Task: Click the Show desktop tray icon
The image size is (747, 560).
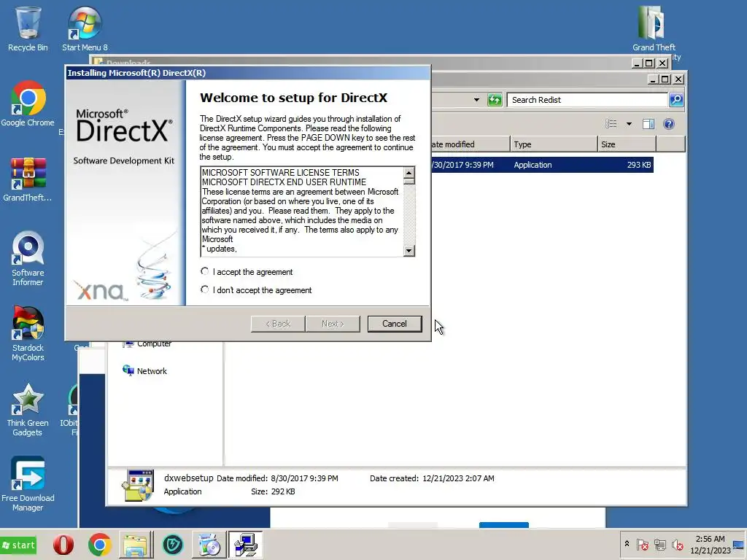Action: coord(738,545)
